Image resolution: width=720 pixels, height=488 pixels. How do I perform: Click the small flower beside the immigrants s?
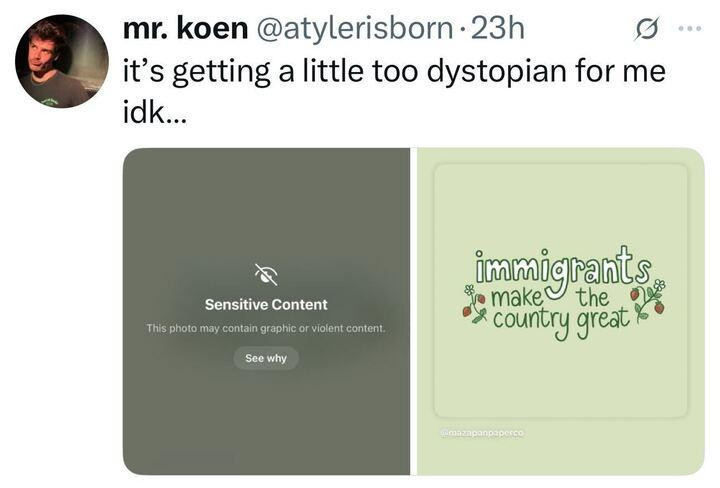pos(660,284)
